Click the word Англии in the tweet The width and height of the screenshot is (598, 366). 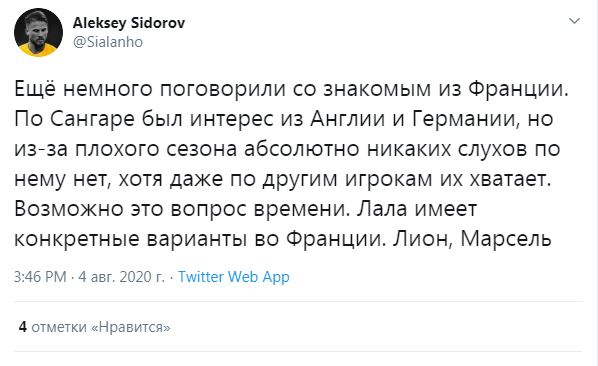[x=347, y=119]
